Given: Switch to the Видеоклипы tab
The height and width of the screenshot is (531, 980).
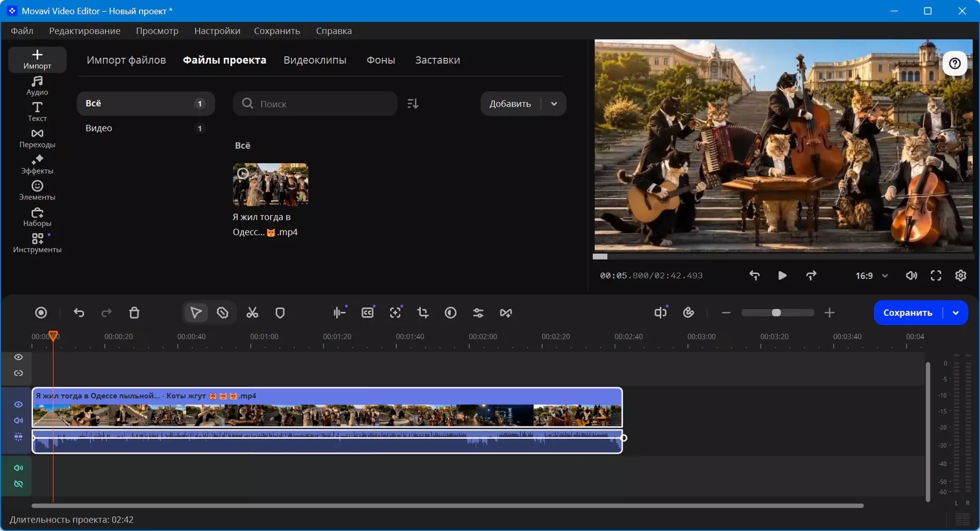Looking at the screenshot, I should point(315,60).
